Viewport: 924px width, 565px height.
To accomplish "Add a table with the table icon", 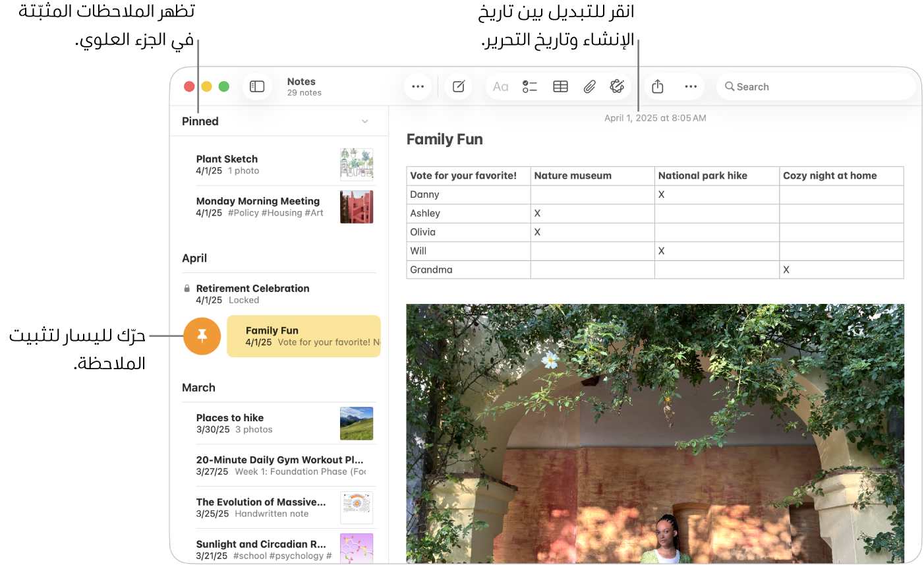I will (560, 86).
